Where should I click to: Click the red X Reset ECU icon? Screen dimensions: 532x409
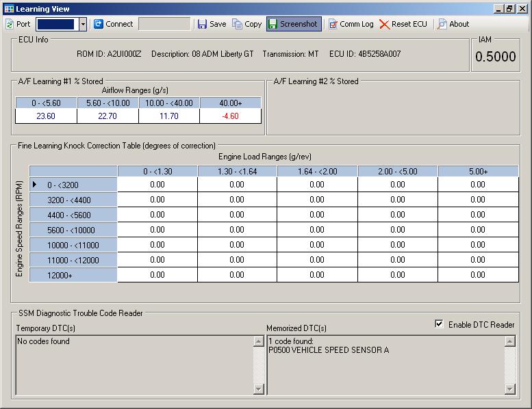(384, 25)
